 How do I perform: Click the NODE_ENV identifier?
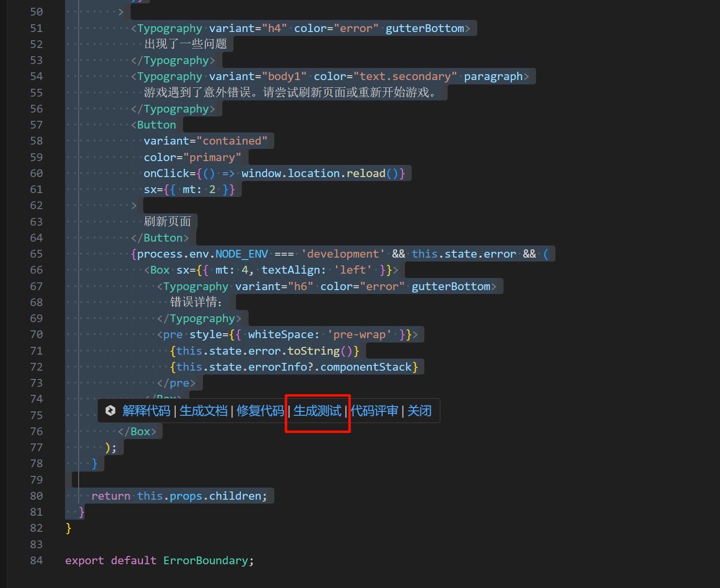pos(242,254)
